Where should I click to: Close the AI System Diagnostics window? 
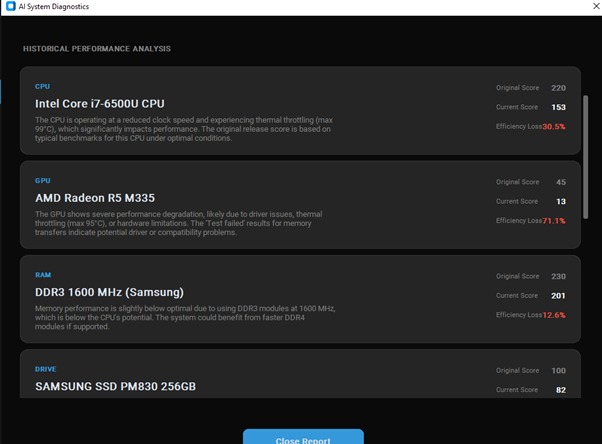[597, 6]
